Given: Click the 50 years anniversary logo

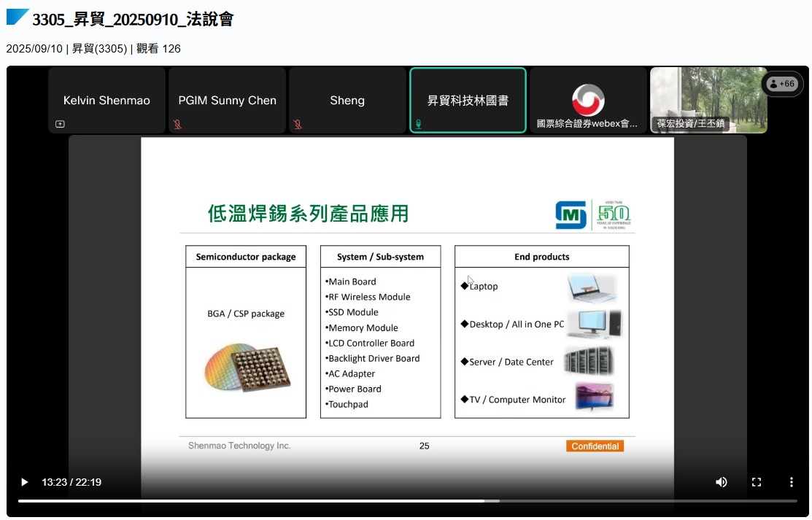Looking at the screenshot, I should [614, 214].
